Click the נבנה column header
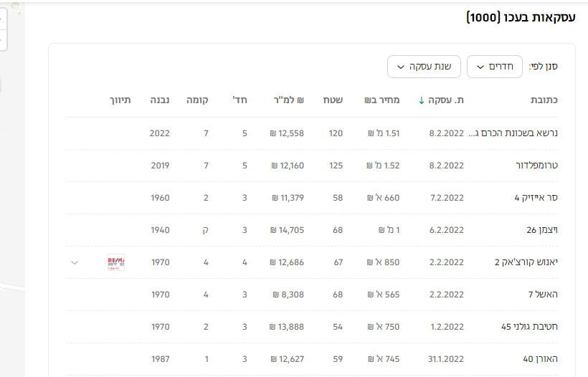Viewport: 588px width, 377px height. (x=159, y=100)
